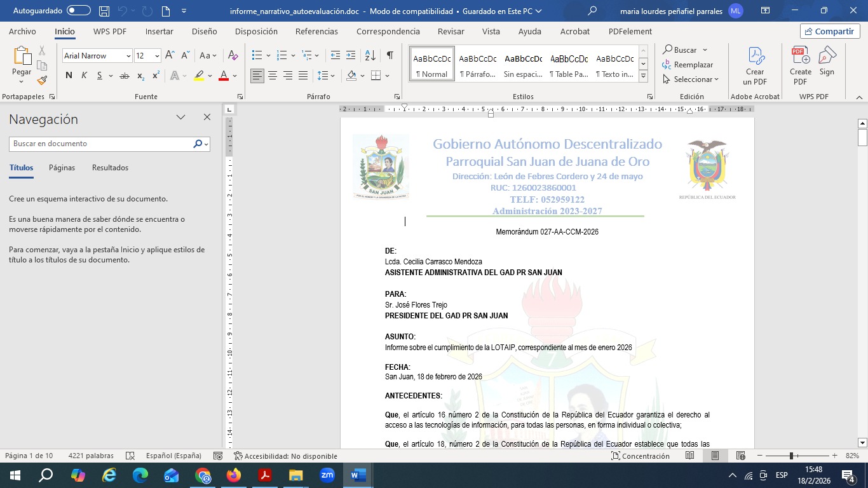Image resolution: width=868 pixels, height=488 pixels.
Task: Toggle bold formatting
Action: (x=69, y=76)
